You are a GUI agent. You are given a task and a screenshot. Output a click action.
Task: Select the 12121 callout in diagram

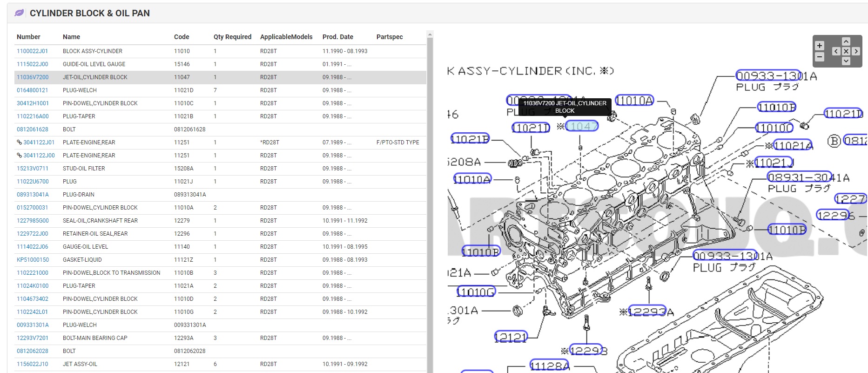(x=511, y=337)
